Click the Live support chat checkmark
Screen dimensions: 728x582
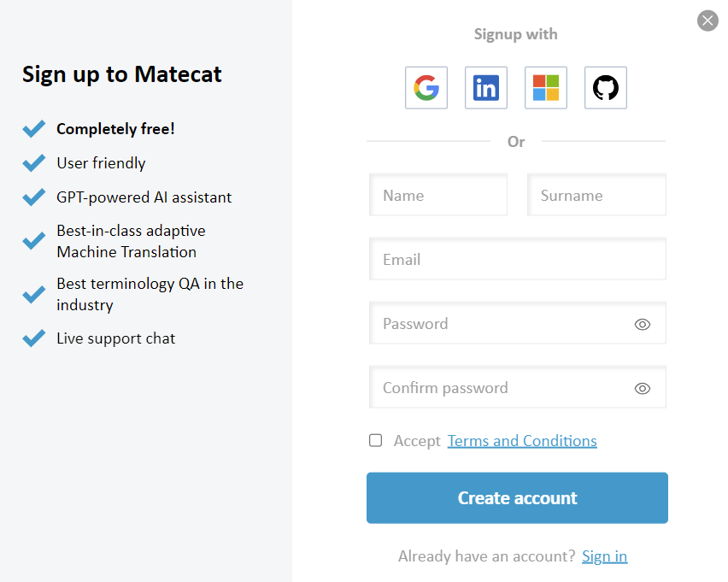pyautogui.click(x=33, y=338)
